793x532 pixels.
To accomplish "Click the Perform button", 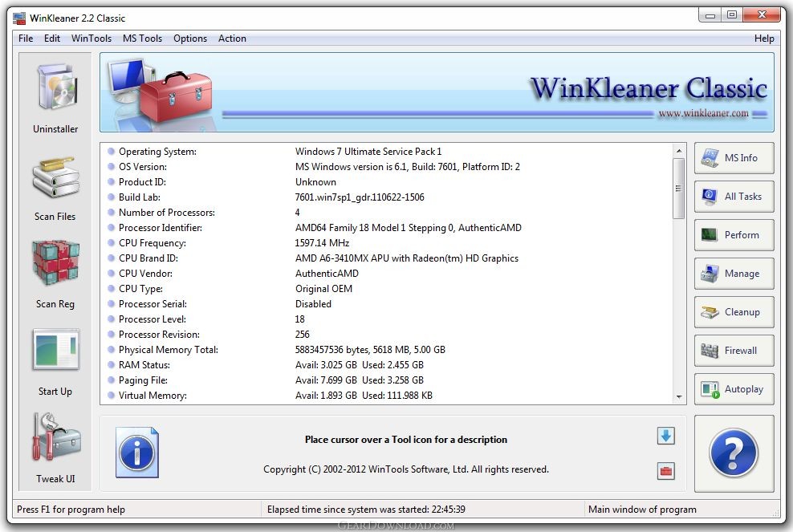I will tap(734, 235).
